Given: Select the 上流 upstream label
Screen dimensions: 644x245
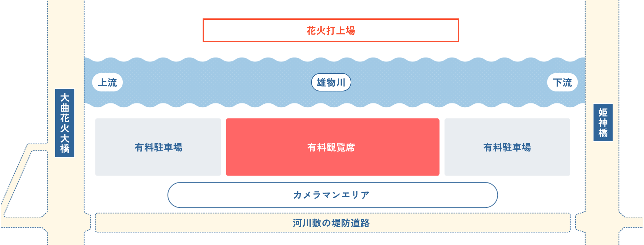Looking at the screenshot, I should (107, 82).
